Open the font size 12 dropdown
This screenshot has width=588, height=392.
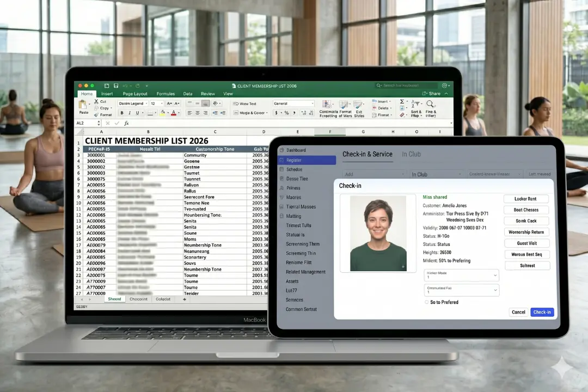pyautogui.click(x=157, y=103)
